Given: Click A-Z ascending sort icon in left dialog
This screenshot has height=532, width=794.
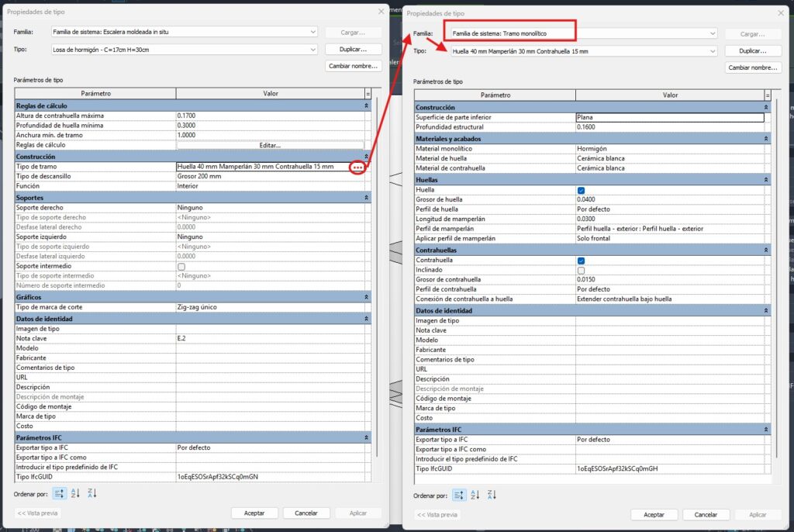Looking at the screenshot, I should click(75, 493).
